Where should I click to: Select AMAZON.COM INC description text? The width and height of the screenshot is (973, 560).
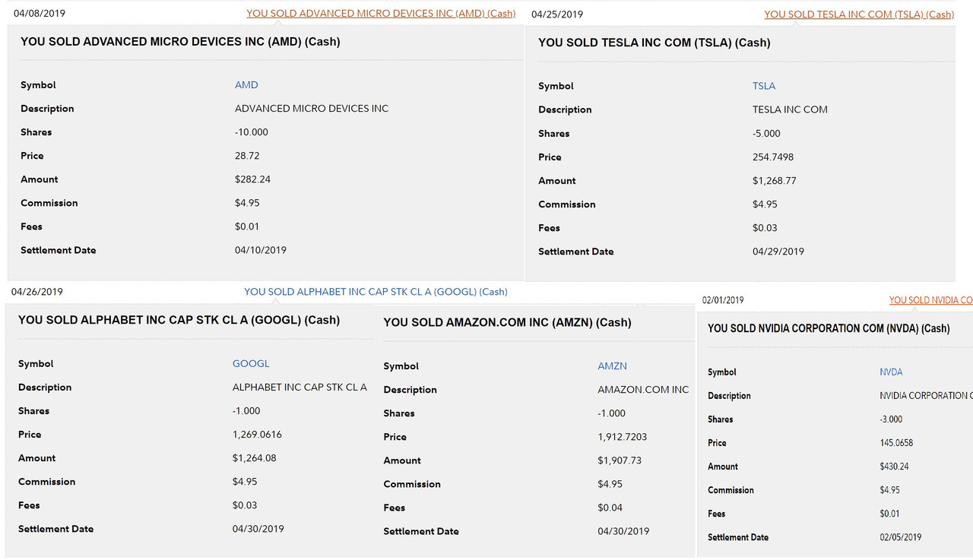(x=643, y=390)
